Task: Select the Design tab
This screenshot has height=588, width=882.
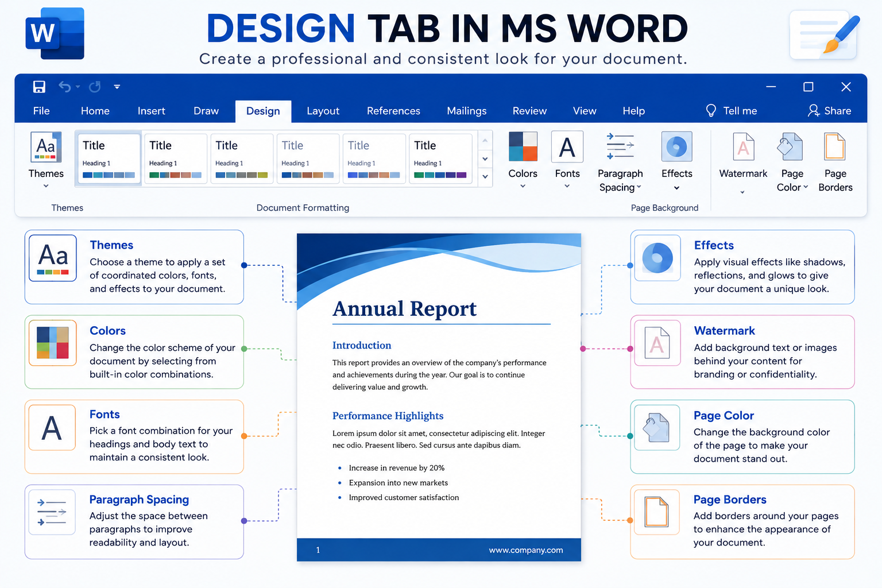Action: (263, 111)
